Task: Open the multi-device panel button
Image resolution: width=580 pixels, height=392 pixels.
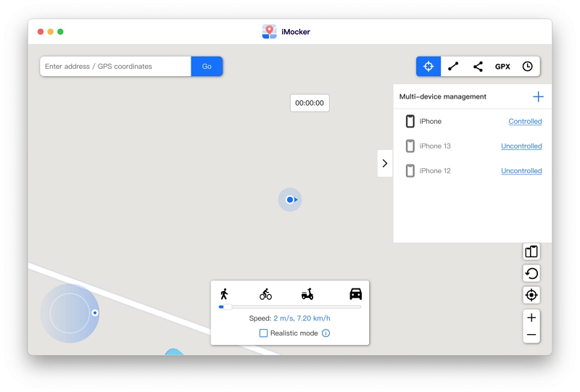Action: [531, 251]
